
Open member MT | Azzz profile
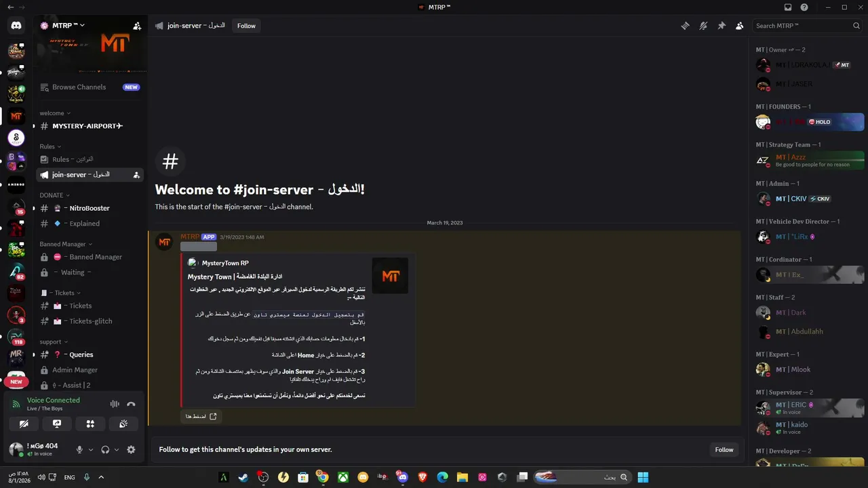coord(810,160)
